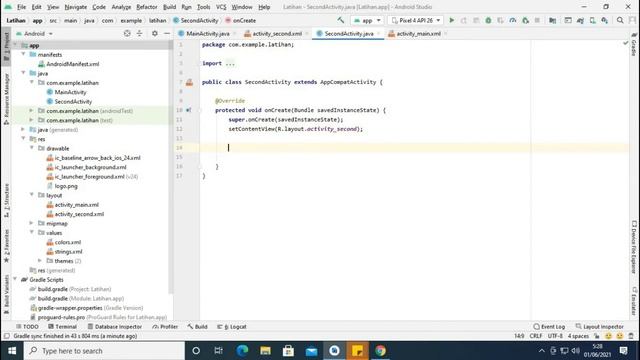640x360 pixels.
Task: Toggle Device File Explorer side panel
Action: click(x=634, y=247)
